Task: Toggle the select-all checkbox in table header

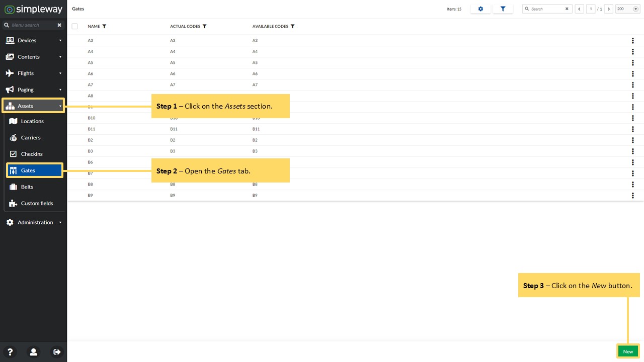Action: click(74, 26)
